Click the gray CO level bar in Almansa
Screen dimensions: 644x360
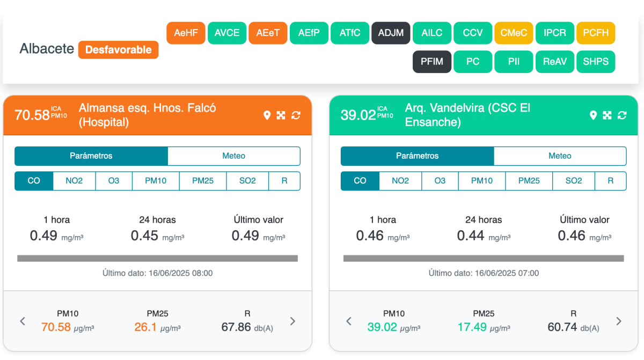pos(157,259)
